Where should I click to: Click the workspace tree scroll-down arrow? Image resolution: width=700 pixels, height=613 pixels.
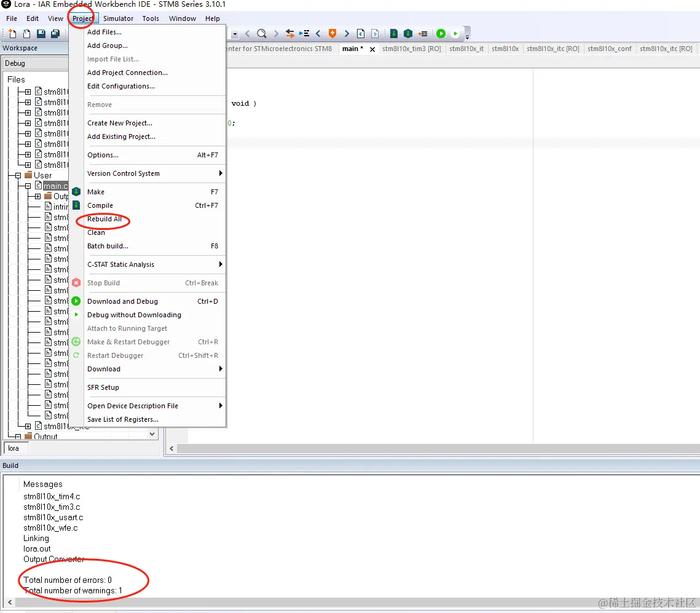(152, 434)
